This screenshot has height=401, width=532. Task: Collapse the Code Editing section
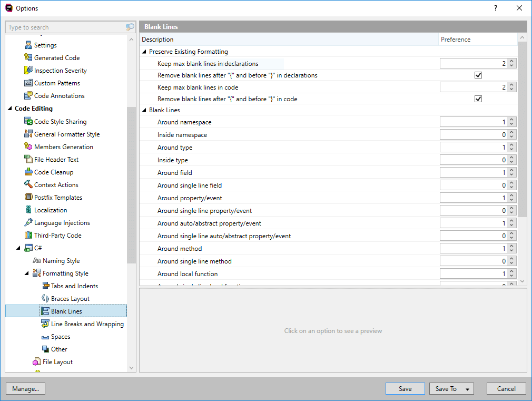[10, 109]
